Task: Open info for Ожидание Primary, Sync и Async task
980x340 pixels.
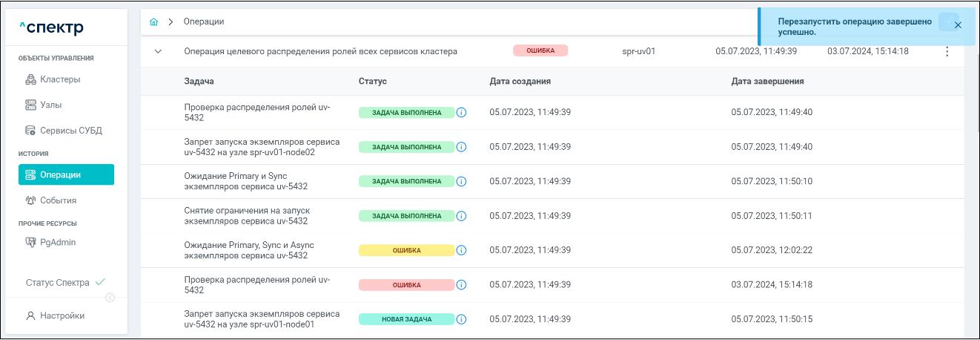Action: tap(461, 250)
